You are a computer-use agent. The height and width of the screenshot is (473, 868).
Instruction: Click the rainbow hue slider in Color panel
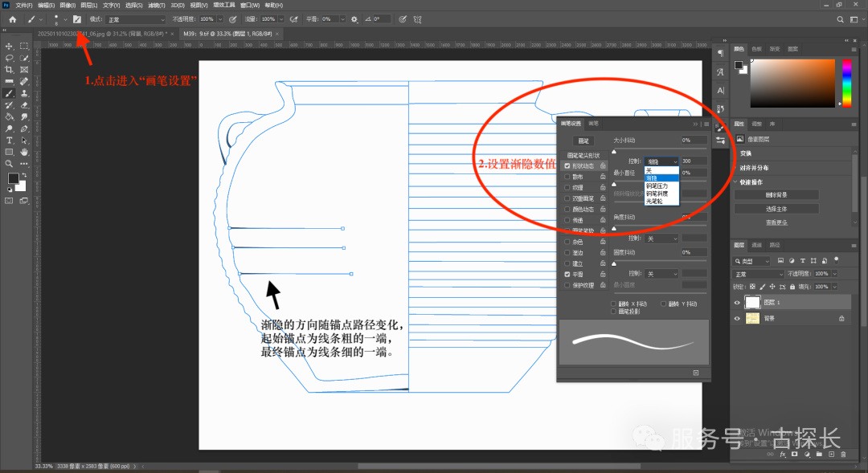coord(846,83)
